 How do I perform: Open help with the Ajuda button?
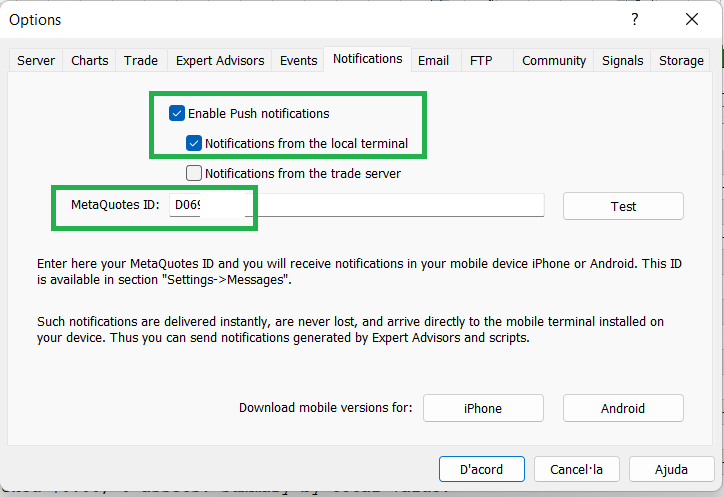click(671, 469)
